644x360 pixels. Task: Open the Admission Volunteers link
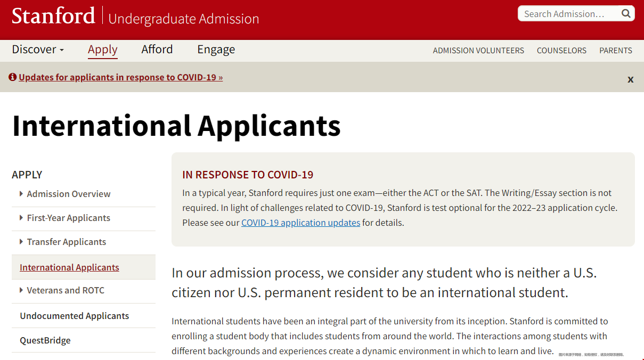[478, 51]
